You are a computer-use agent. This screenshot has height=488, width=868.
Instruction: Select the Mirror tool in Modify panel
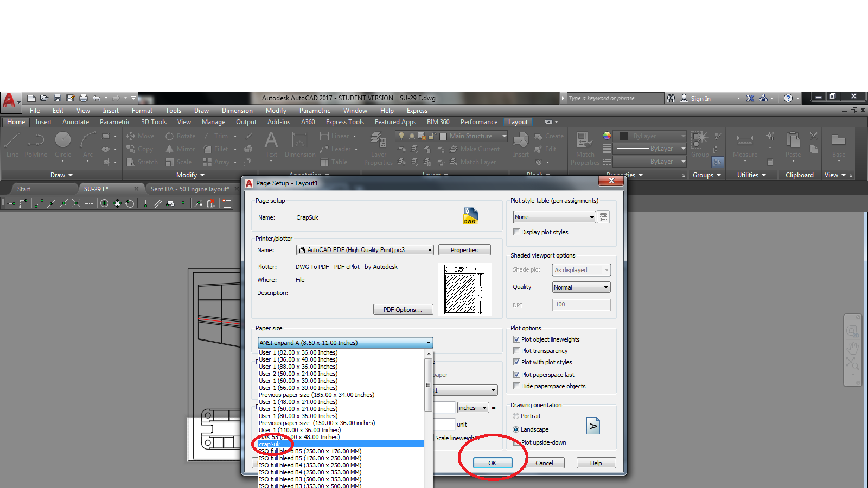point(180,149)
